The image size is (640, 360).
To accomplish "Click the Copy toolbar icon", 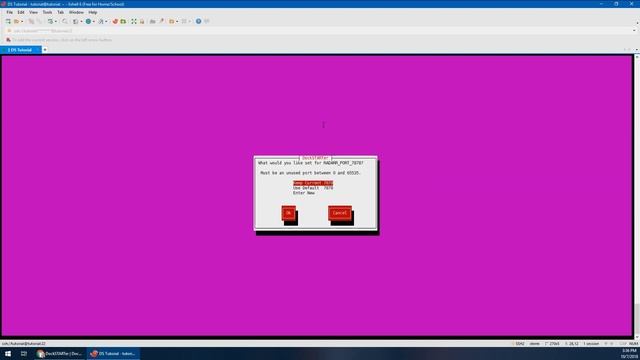I will point(31,21).
